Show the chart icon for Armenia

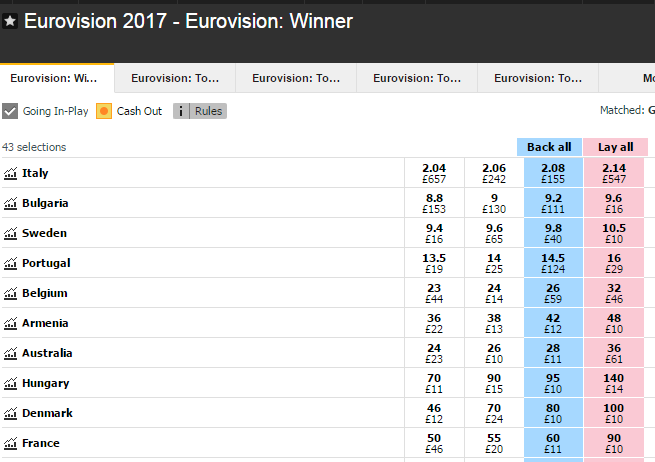tap(11, 323)
